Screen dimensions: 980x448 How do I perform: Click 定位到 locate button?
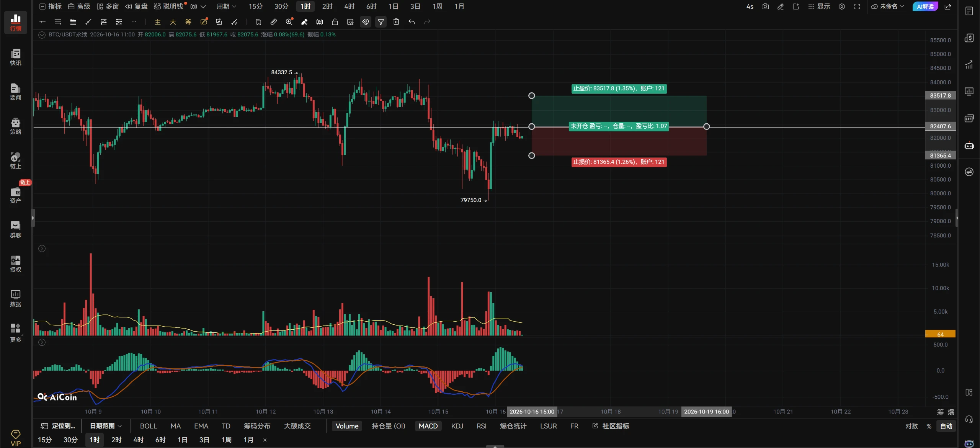[58, 426]
